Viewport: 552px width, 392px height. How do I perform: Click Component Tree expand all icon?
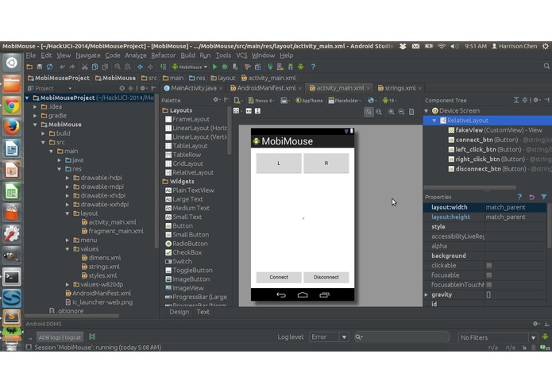tap(516, 100)
